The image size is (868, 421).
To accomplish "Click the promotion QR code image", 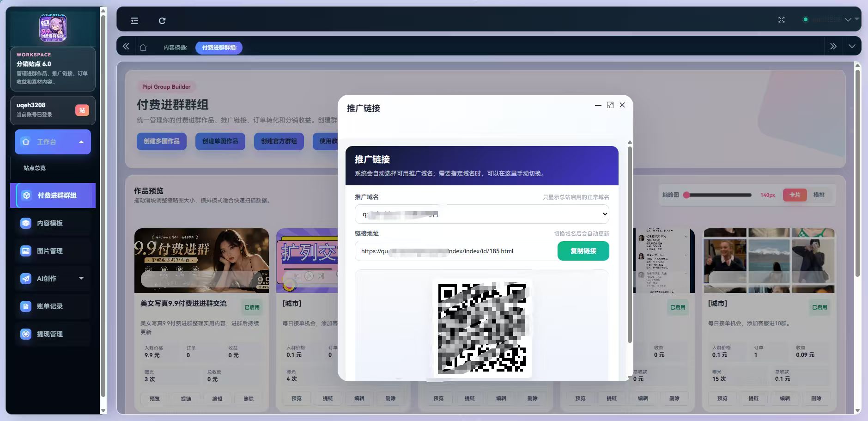I will [x=482, y=328].
